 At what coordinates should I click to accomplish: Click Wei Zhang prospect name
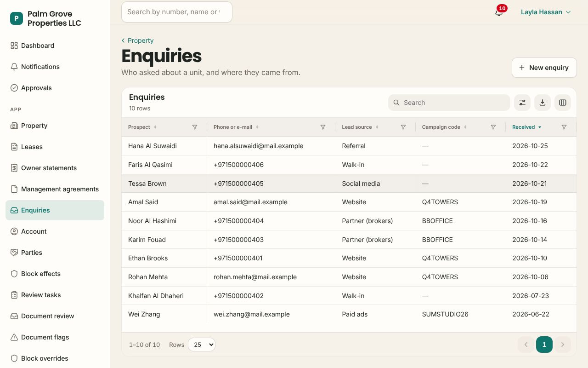(x=144, y=314)
